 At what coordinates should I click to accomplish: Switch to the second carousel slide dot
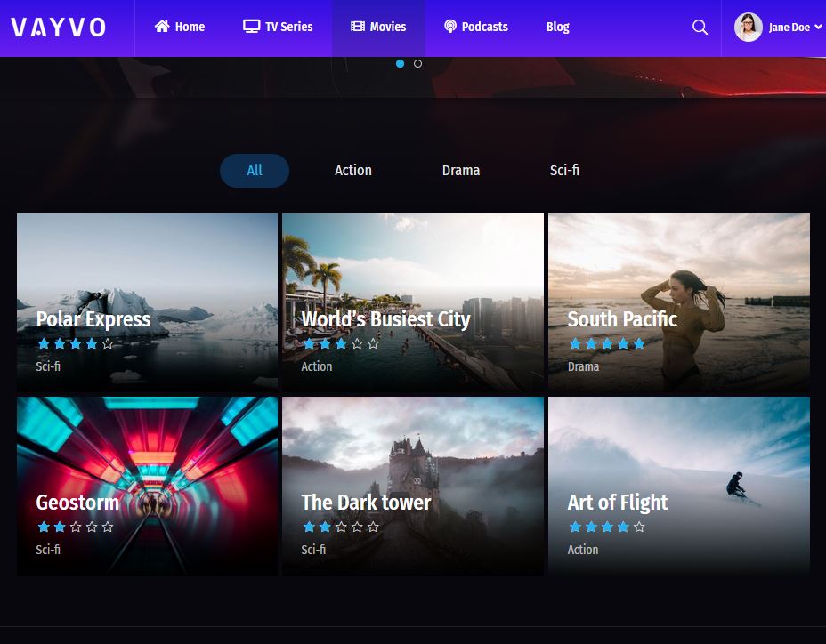tap(417, 64)
